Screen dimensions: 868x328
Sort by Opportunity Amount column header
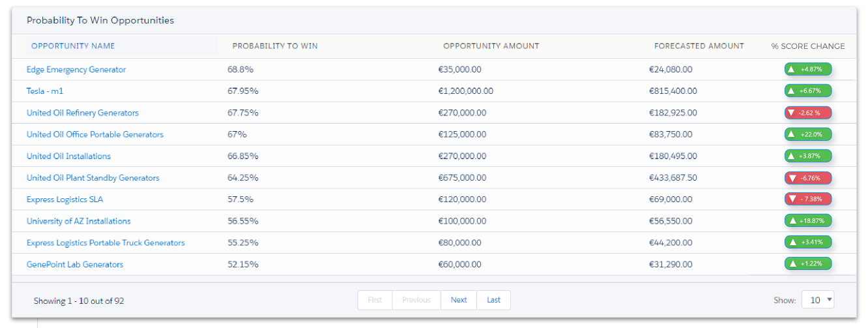[x=491, y=46]
